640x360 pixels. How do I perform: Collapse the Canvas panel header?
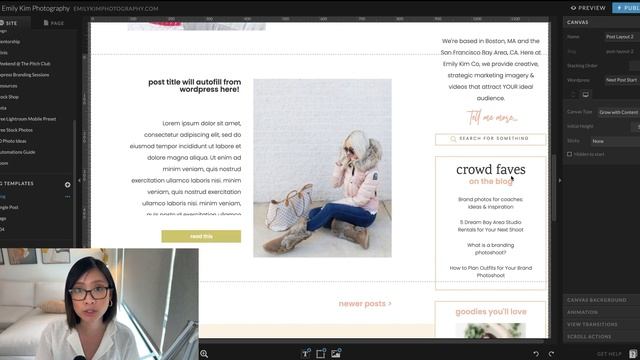pyautogui.click(x=601, y=22)
